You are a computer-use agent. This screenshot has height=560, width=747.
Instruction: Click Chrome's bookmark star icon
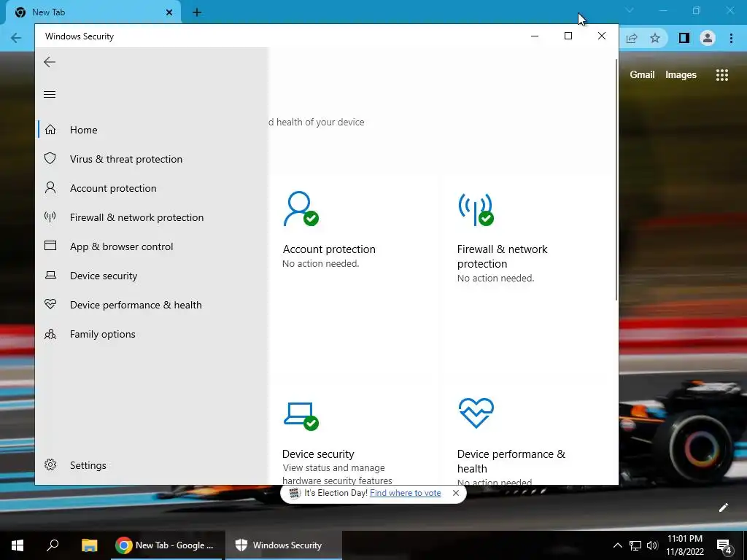[x=655, y=38]
